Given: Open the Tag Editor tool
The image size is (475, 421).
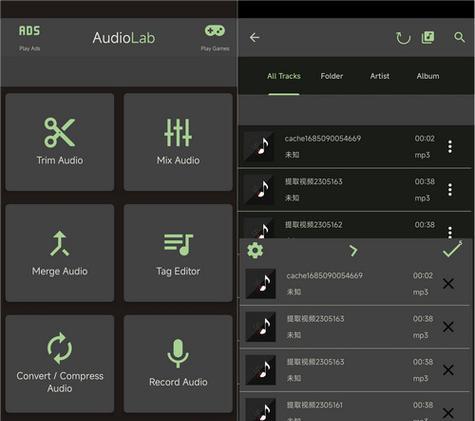Looking at the screenshot, I should pos(178,253).
